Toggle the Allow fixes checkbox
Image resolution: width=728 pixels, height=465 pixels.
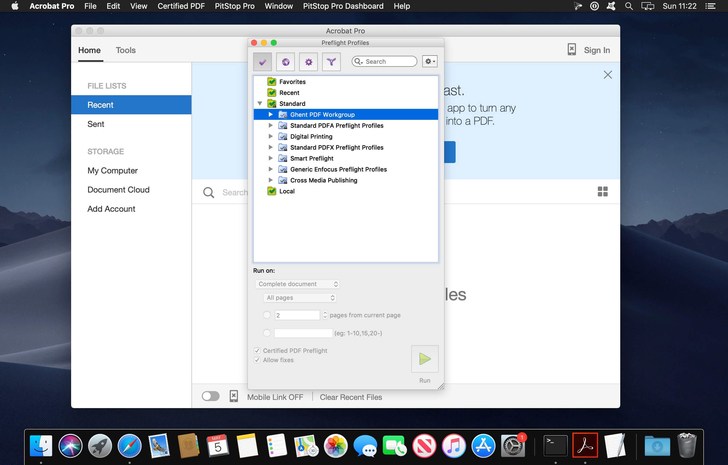pos(257,360)
